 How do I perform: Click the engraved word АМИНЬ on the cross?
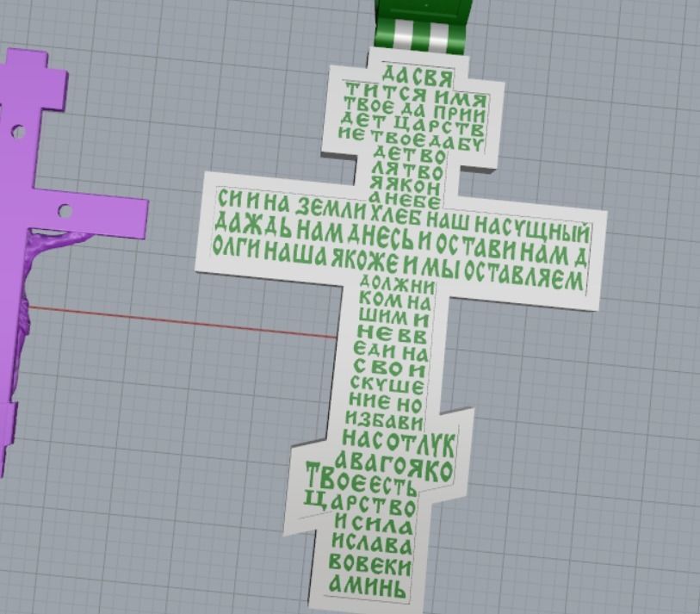click(x=369, y=586)
